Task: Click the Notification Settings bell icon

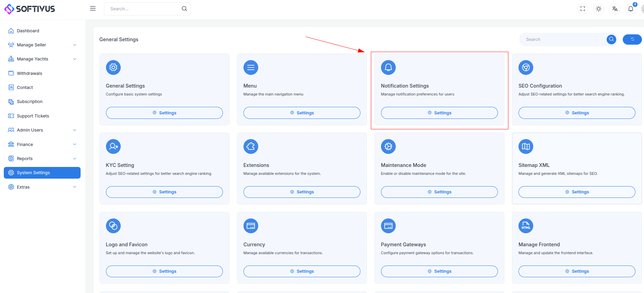Action: tap(388, 67)
